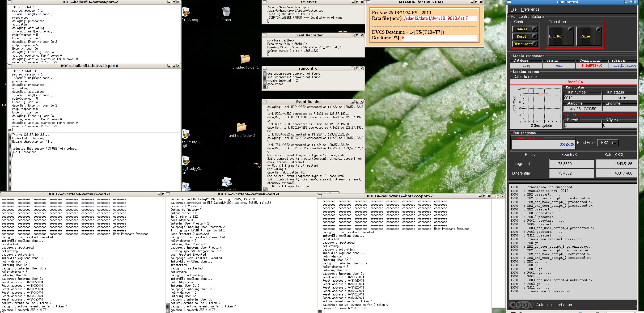Click the Database field showing adaq
This screenshot has width=644, height=313.
pos(526,66)
